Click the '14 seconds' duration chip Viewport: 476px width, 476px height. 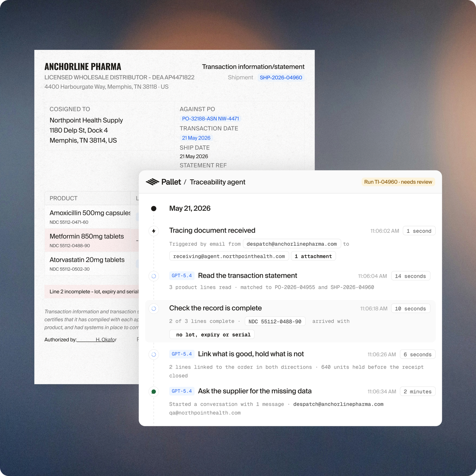point(410,276)
